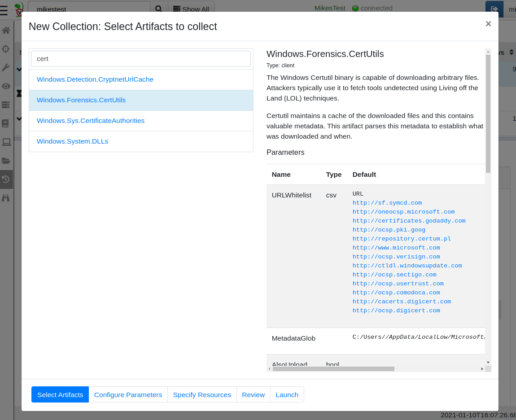This screenshot has width=516, height=420.
Task: Click the Home icon in sidebar
Action: 6,31
